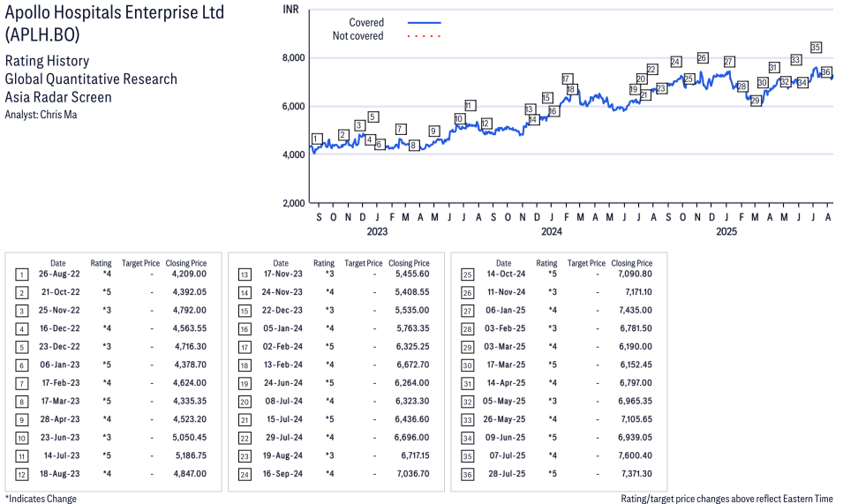Select the date '14-Jul-23'

pyautogui.click(x=62, y=455)
